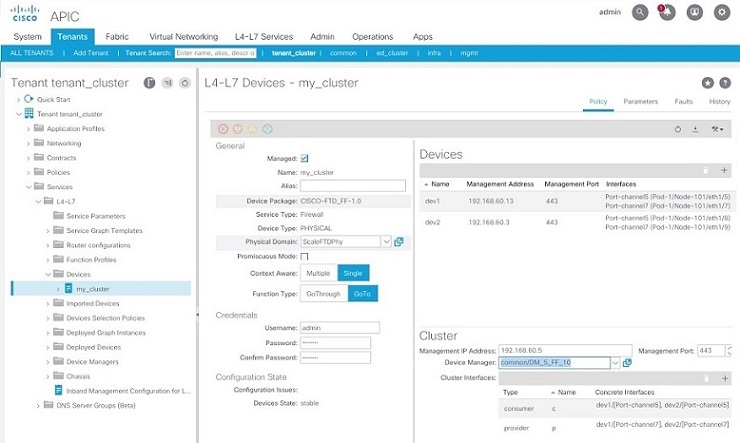Open Virtual Networking menu
Viewport: 740px width, 443px height.
click(184, 37)
